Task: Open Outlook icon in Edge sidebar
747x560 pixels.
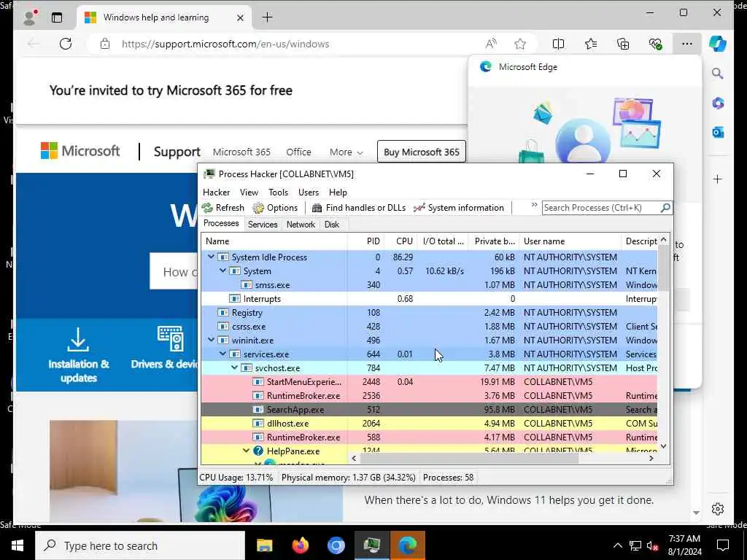Action: [x=718, y=132]
